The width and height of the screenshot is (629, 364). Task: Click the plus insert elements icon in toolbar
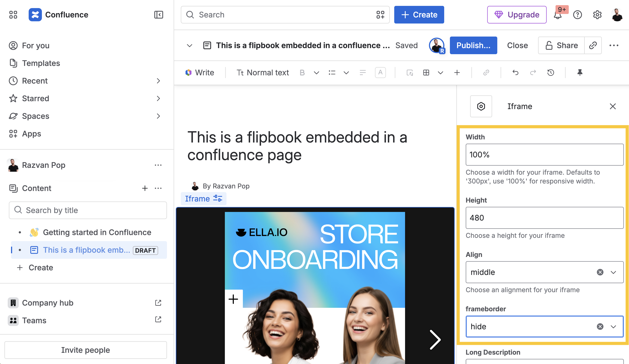[457, 73]
